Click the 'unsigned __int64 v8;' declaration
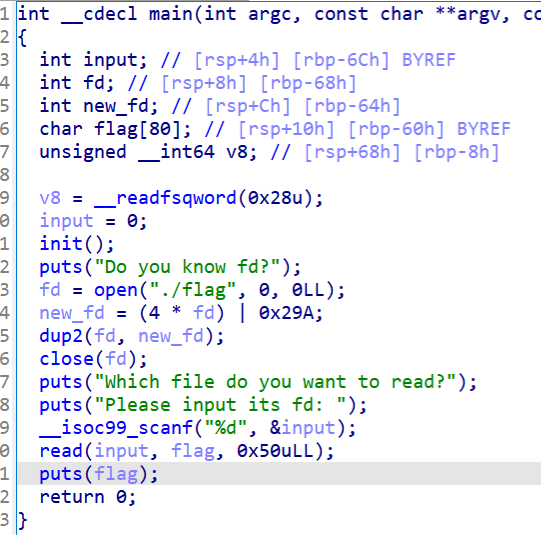Viewport: 541px width, 535px height. tap(148, 152)
